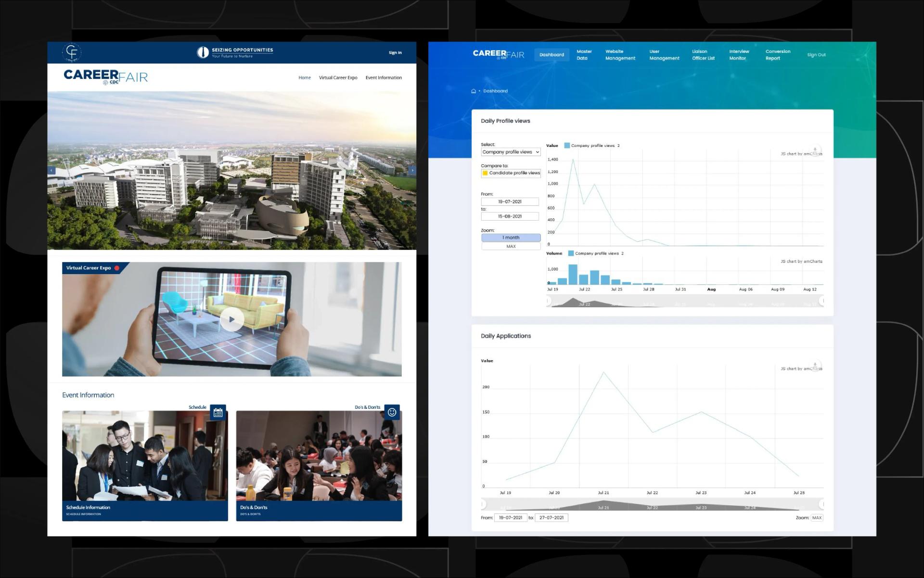The image size is (924, 578).
Task: Open Liaison Officer List menu
Action: tap(704, 55)
